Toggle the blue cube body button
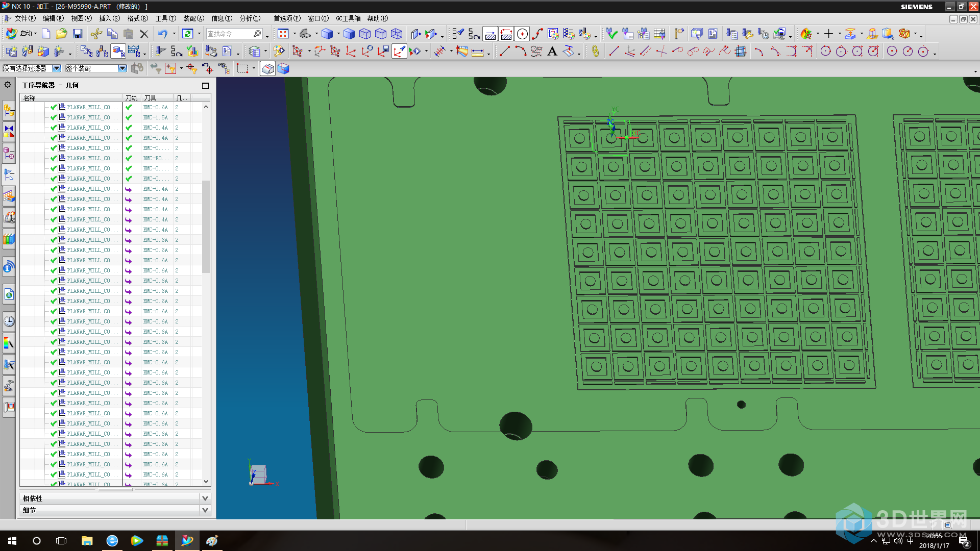 coord(284,68)
